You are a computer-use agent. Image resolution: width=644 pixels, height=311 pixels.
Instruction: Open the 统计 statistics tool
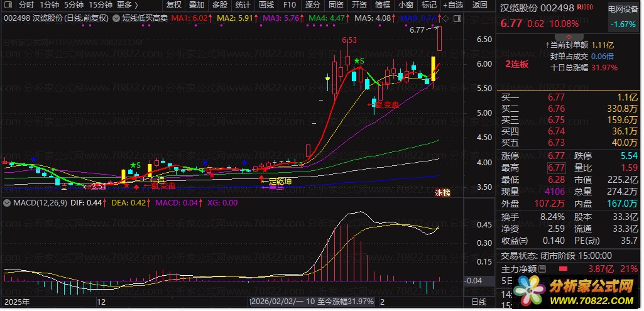[x=243, y=6]
